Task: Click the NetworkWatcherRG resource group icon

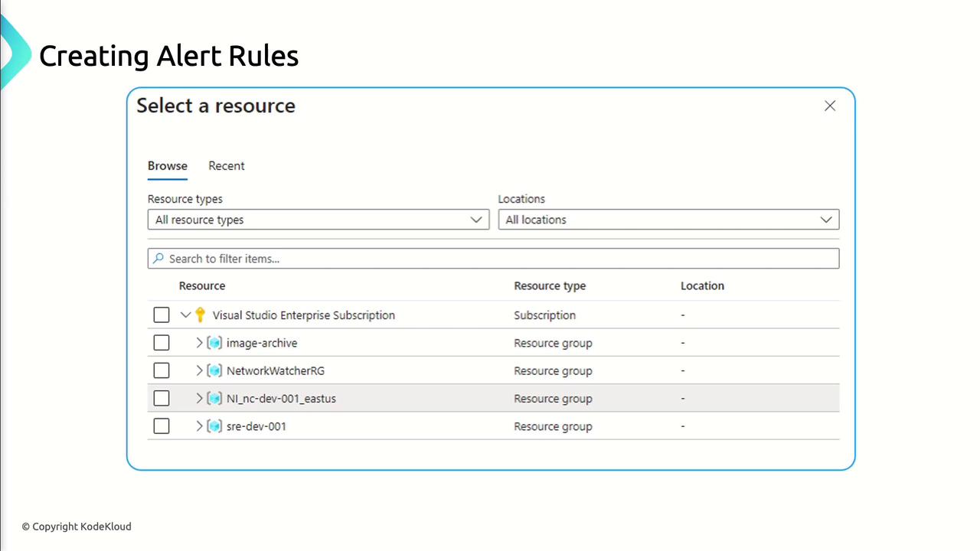Action: coord(214,370)
